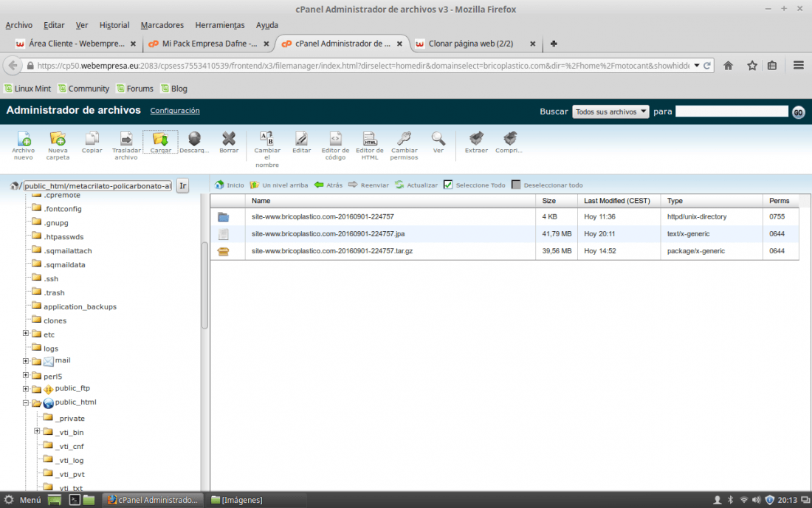
Task: Open the Linux Mint bookmark
Action: [x=28, y=89]
